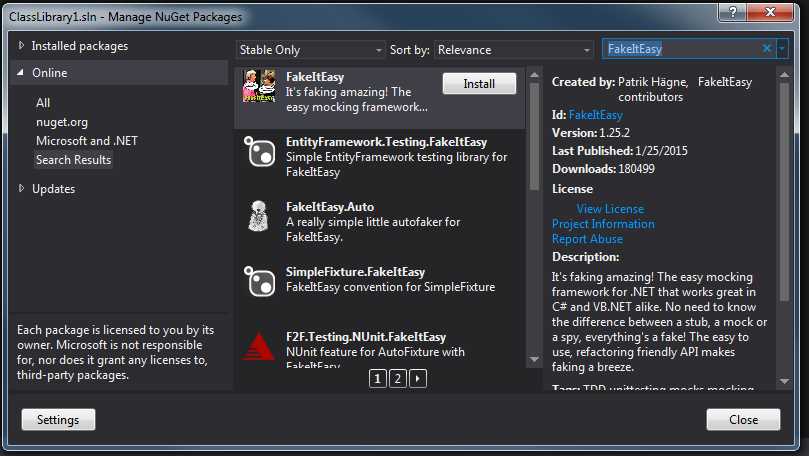Click the Downloads 180499 value
809x456 pixels.
636,169
